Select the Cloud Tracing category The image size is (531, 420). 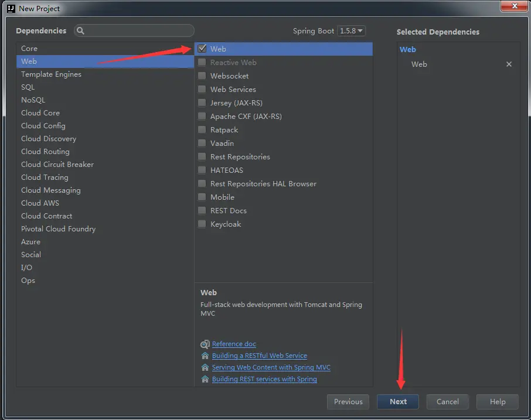point(105,177)
